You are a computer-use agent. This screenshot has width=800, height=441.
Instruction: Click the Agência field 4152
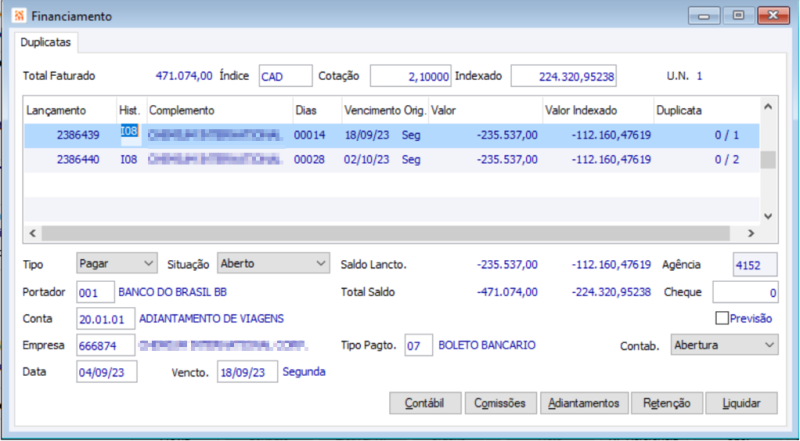click(x=755, y=265)
